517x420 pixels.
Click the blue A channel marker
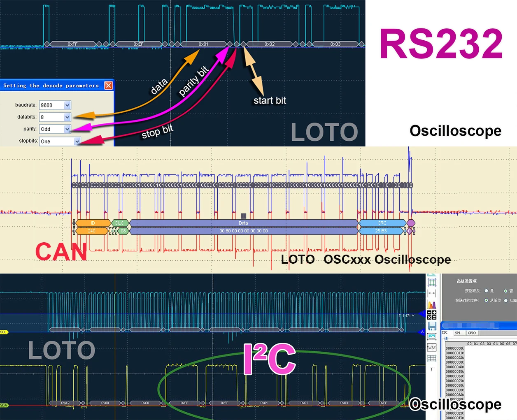pos(422,332)
